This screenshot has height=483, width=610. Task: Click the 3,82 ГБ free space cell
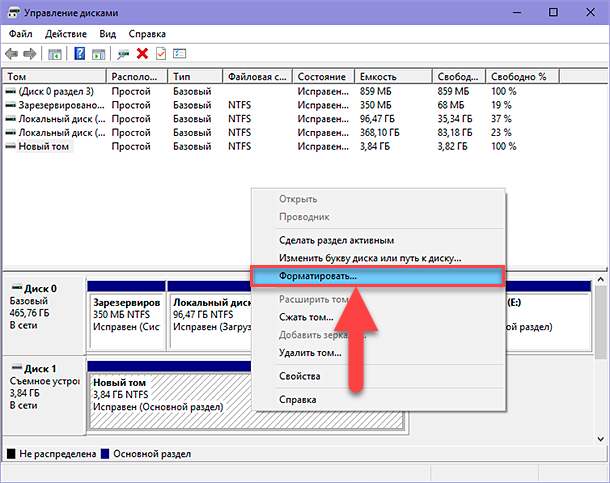(x=452, y=147)
